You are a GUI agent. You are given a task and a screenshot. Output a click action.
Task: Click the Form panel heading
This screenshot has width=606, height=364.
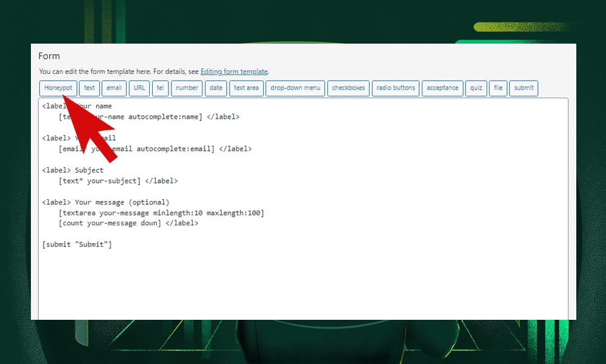[49, 56]
